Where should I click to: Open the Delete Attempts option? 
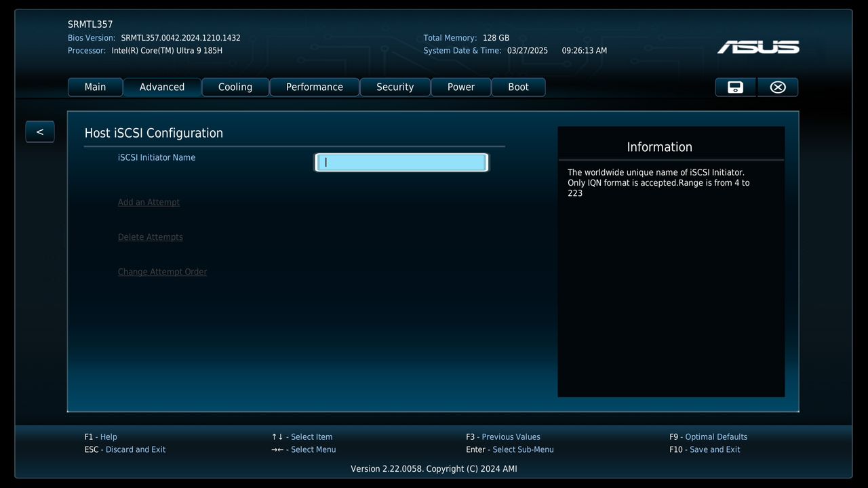pos(151,237)
